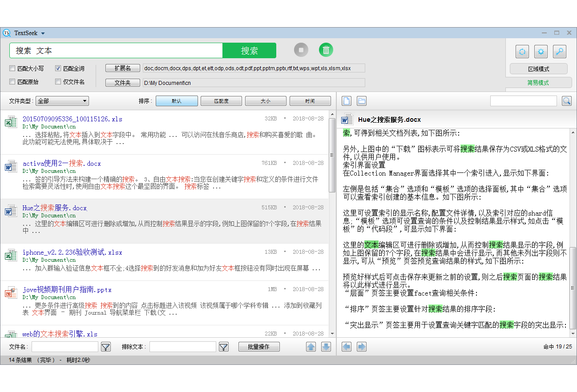Jump to next result with down arrow
Viewport: 577px width, 392px height.
(x=326, y=347)
